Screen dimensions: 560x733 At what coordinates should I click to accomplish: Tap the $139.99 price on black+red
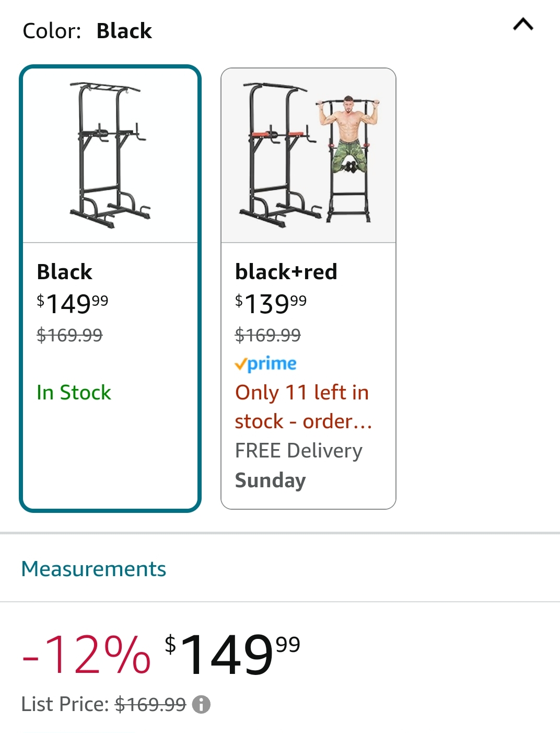271,303
